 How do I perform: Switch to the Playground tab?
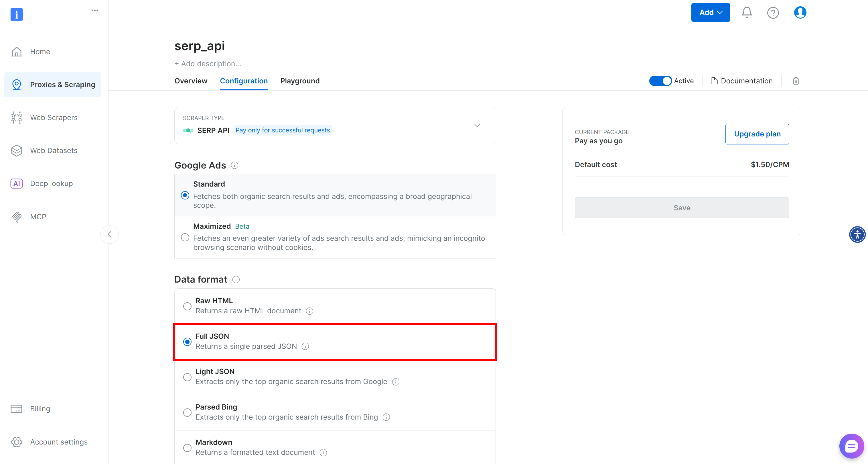(299, 81)
